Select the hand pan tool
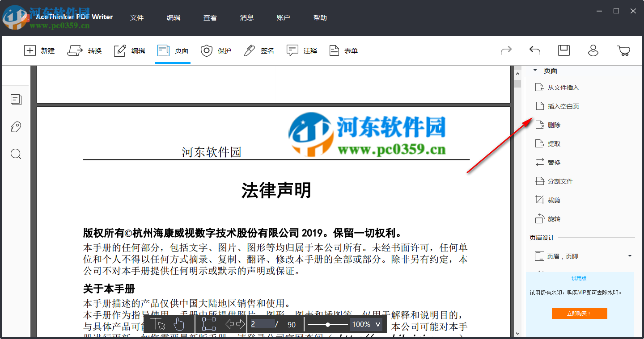Screen dimensions: 644x339 pyautogui.click(x=178, y=324)
